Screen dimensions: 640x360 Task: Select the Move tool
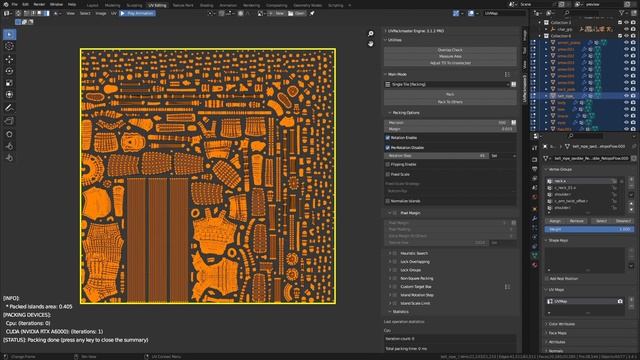coord(9,59)
